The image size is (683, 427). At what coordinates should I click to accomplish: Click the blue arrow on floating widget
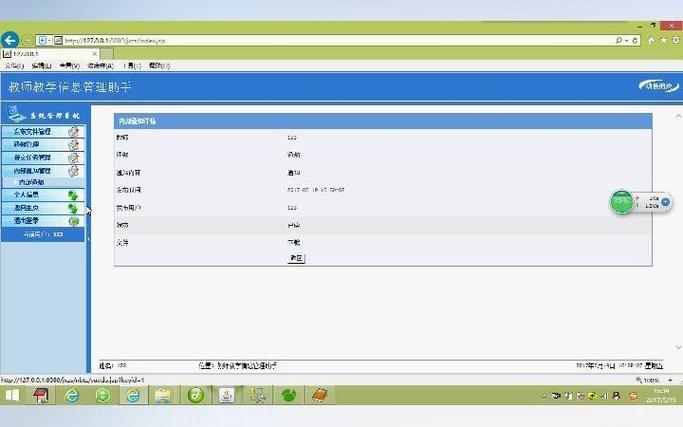point(665,202)
